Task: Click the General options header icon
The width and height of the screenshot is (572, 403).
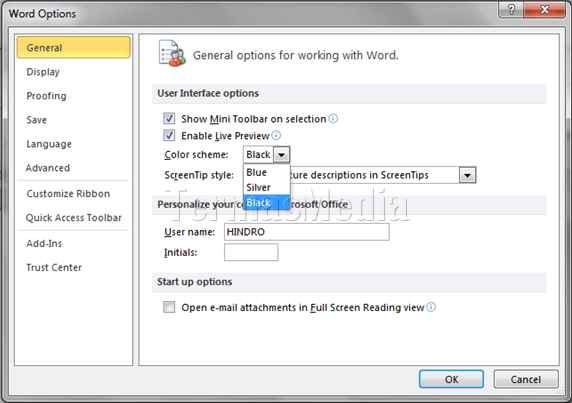Action: (x=172, y=54)
